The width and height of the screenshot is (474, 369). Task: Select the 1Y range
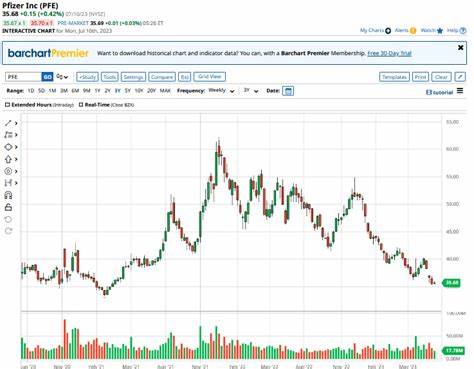(97, 91)
